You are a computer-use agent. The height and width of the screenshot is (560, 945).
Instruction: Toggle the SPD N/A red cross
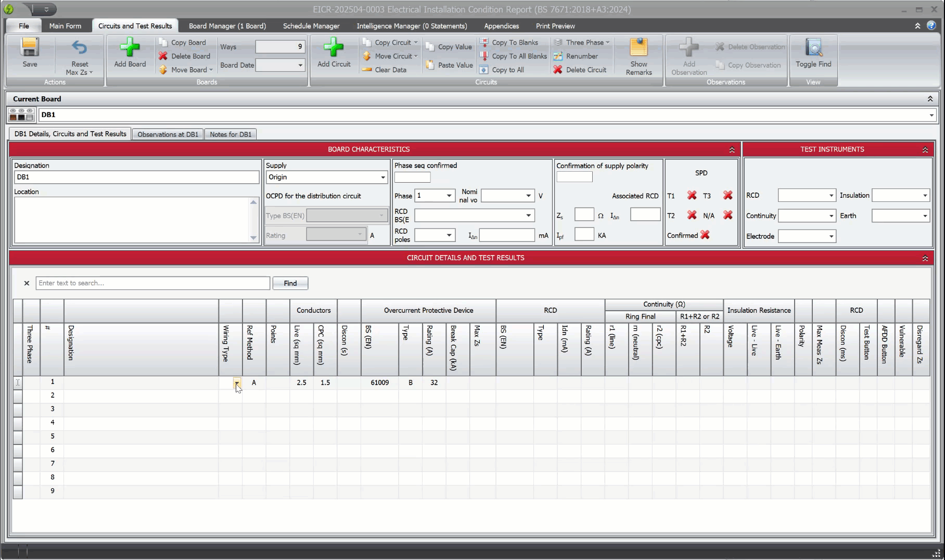[728, 215]
